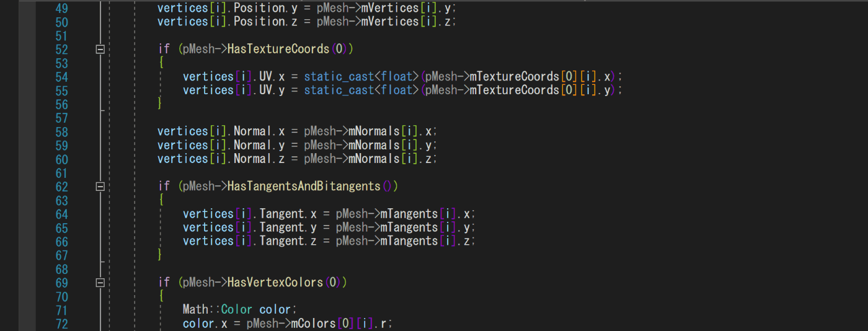Click line number 71 in the gutter

click(61, 310)
